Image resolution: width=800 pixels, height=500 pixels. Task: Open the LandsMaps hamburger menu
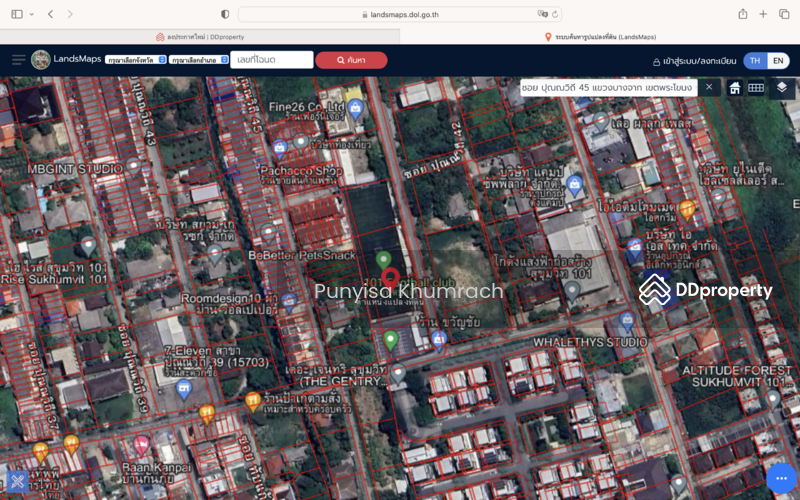(18, 60)
